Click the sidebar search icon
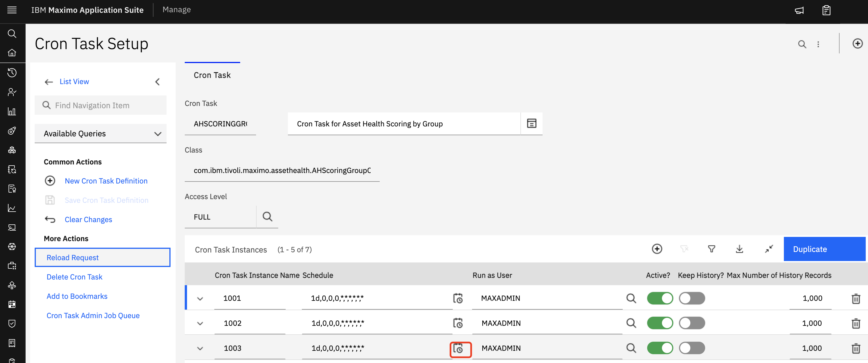 12,34
